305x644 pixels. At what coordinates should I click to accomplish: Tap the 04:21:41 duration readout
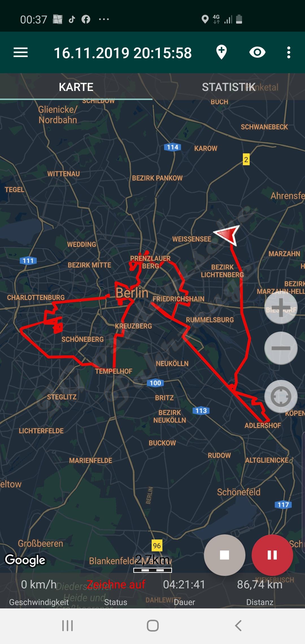tap(184, 584)
